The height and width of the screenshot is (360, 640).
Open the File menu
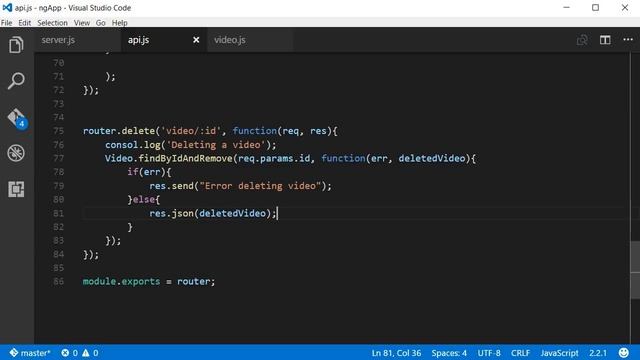(x=7, y=23)
